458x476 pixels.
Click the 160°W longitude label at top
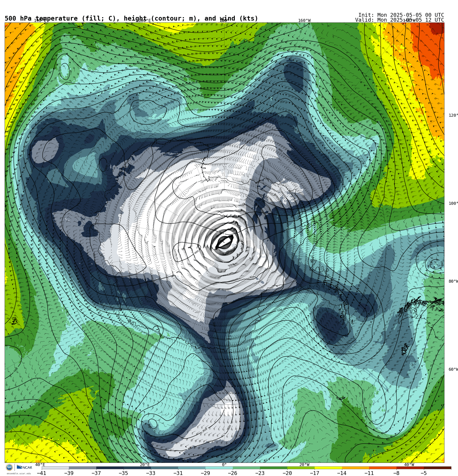(x=304, y=20)
